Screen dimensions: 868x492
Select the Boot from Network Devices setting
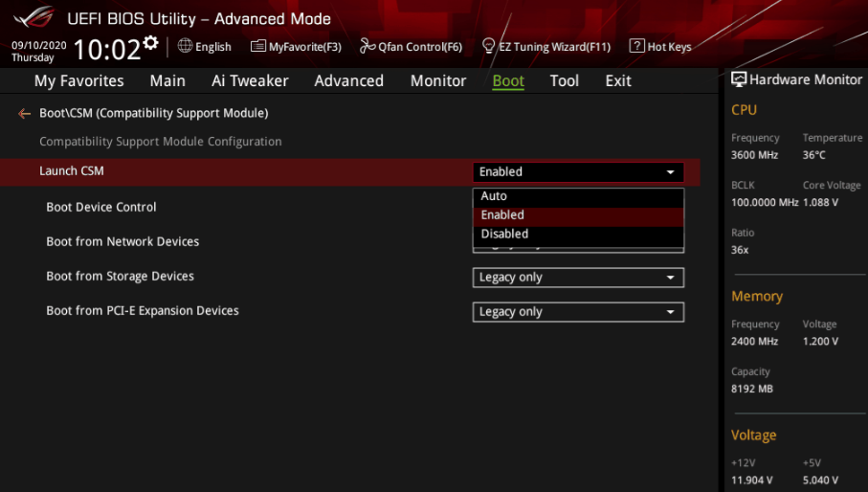122,241
